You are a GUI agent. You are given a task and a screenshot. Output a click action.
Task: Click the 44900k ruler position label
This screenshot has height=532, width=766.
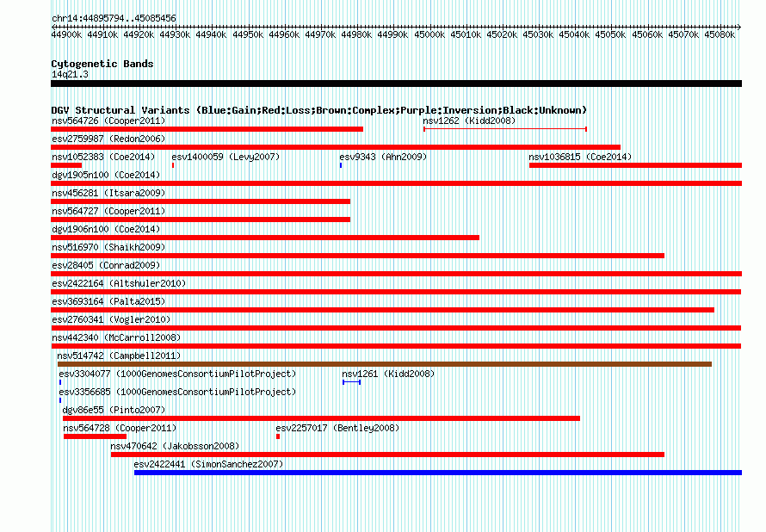click(x=66, y=34)
